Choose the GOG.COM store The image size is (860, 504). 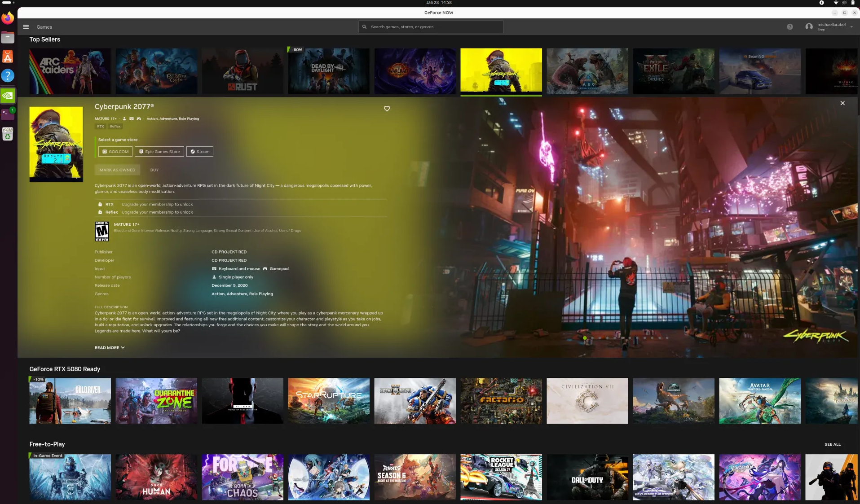point(115,152)
